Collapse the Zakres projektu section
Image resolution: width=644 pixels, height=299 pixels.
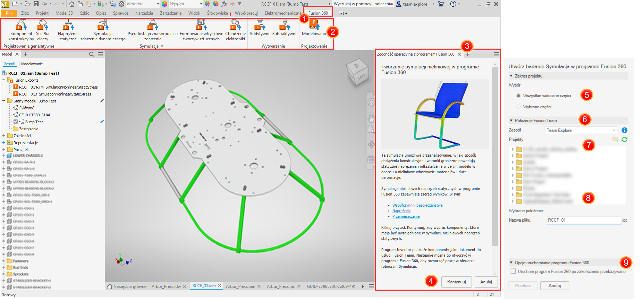tap(511, 76)
